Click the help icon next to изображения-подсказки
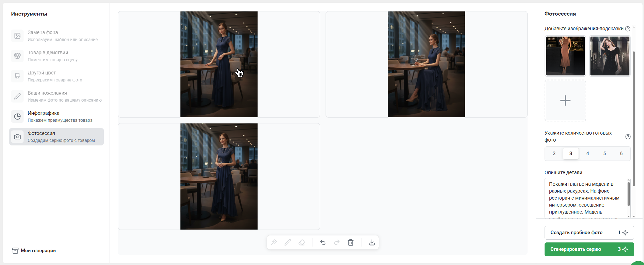The image size is (644, 265). point(627,29)
